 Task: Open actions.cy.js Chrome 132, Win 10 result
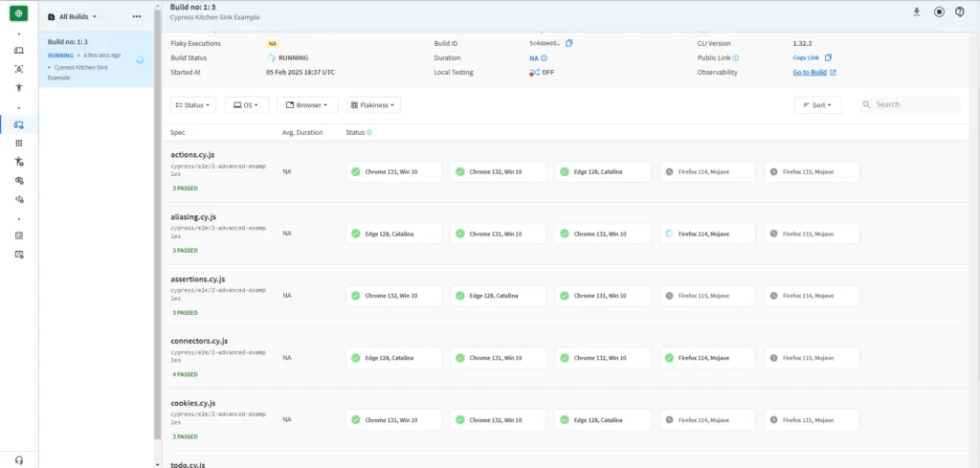pos(498,172)
